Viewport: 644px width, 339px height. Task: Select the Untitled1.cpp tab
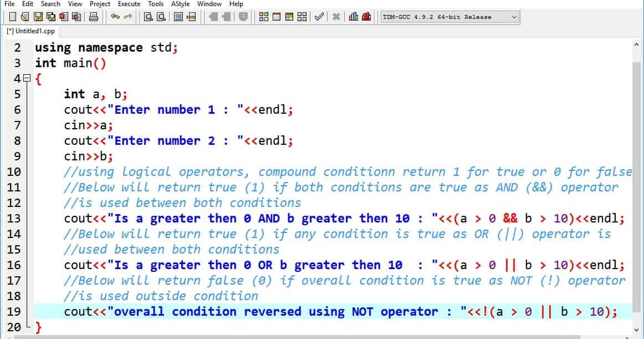pos(30,31)
